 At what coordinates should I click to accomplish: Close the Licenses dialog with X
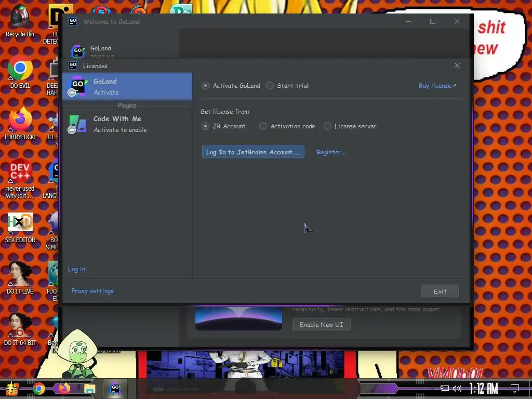pyautogui.click(x=457, y=65)
